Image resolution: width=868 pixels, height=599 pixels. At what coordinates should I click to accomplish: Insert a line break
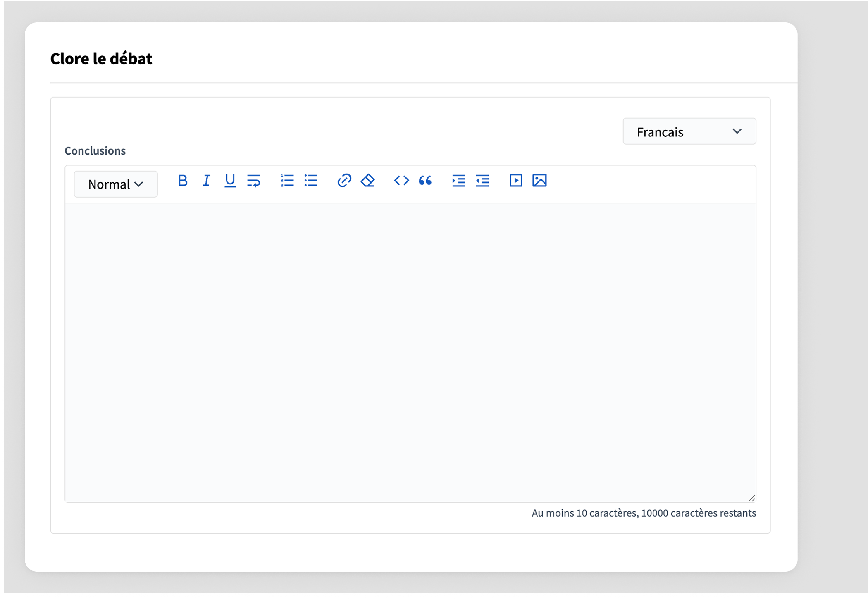(x=253, y=181)
